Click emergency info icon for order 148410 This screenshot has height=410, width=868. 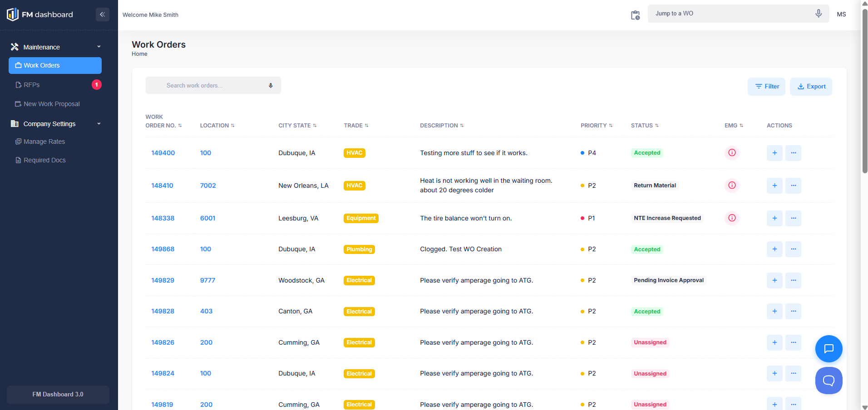pyautogui.click(x=732, y=185)
